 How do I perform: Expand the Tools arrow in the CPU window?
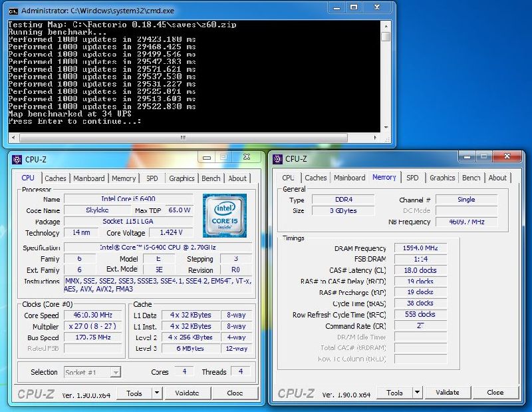156,393
